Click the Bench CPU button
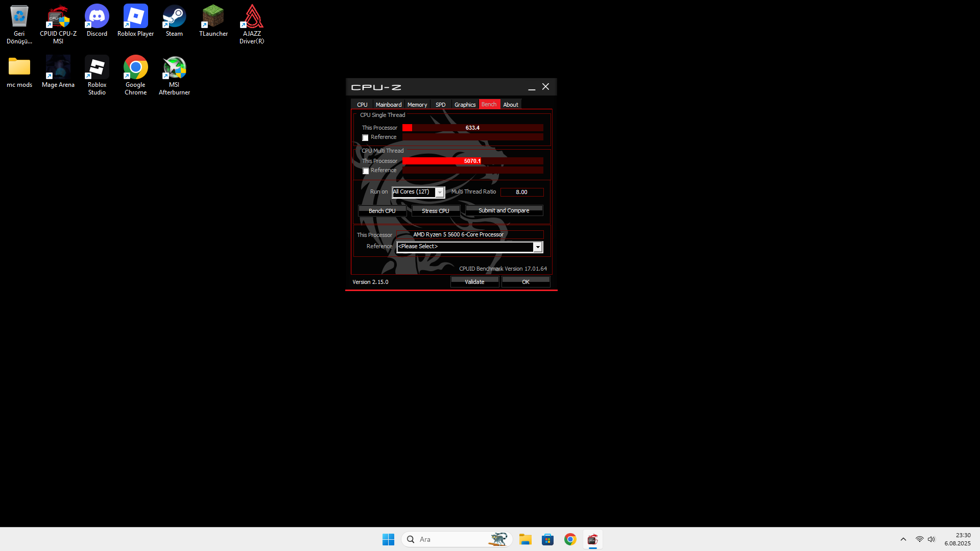The image size is (980, 551). pyautogui.click(x=382, y=210)
